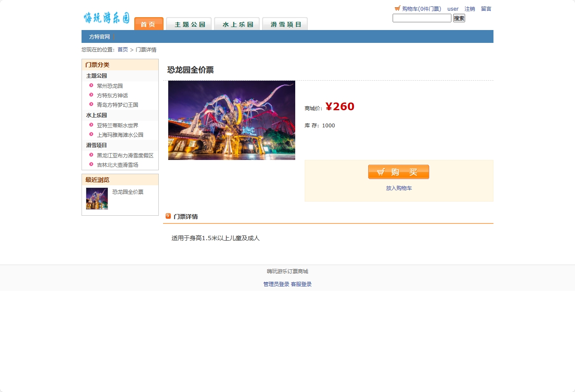Viewport: 575px width, 392px height.
Task: Click the recently viewed 恐龙园全价票 thumbnail
Action: [97, 199]
